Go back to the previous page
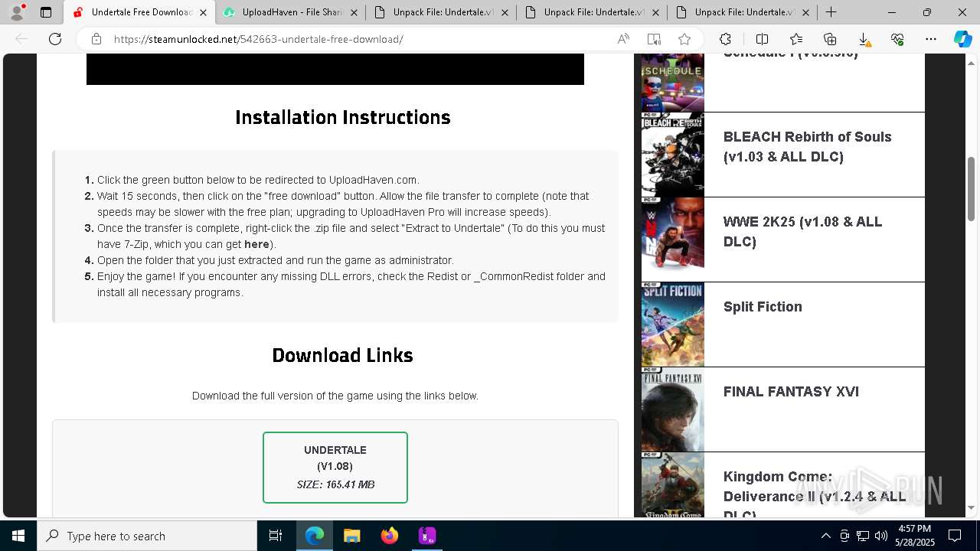 pyautogui.click(x=21, y=39)
